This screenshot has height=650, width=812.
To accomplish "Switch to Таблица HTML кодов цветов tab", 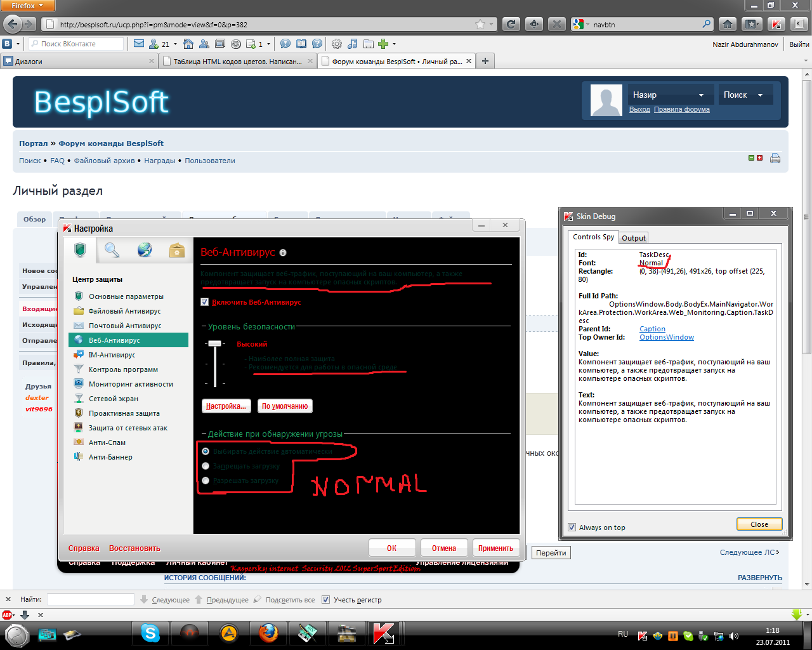I will pyautogui.click(x=237, y=62).
